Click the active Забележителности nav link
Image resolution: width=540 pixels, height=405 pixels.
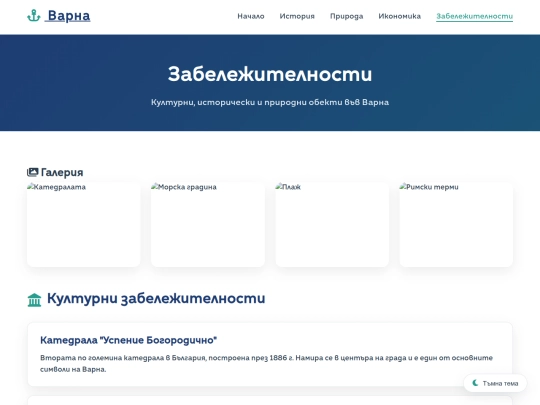(474, 16)
